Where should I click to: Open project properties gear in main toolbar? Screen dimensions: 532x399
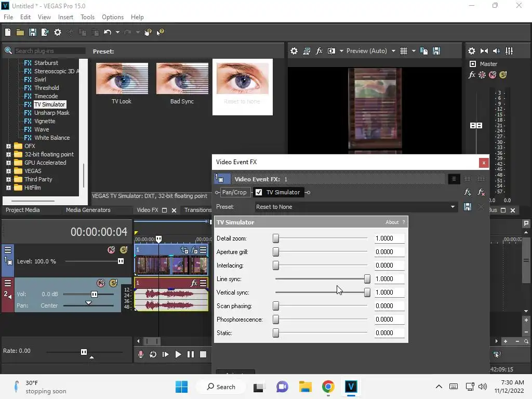pos(58,32)
